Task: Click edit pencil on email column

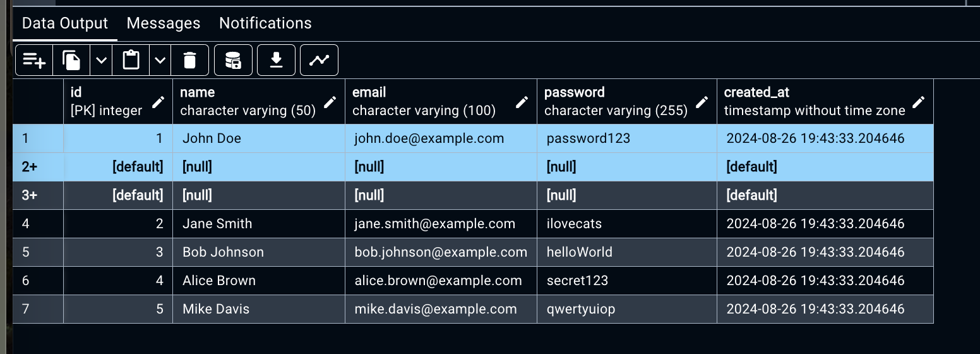Action: 522,102
